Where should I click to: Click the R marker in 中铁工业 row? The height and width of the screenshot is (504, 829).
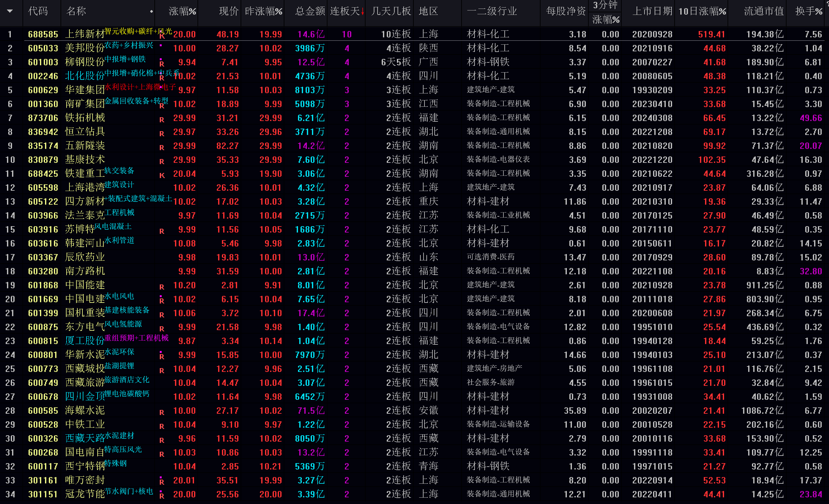tap(162, 426)
